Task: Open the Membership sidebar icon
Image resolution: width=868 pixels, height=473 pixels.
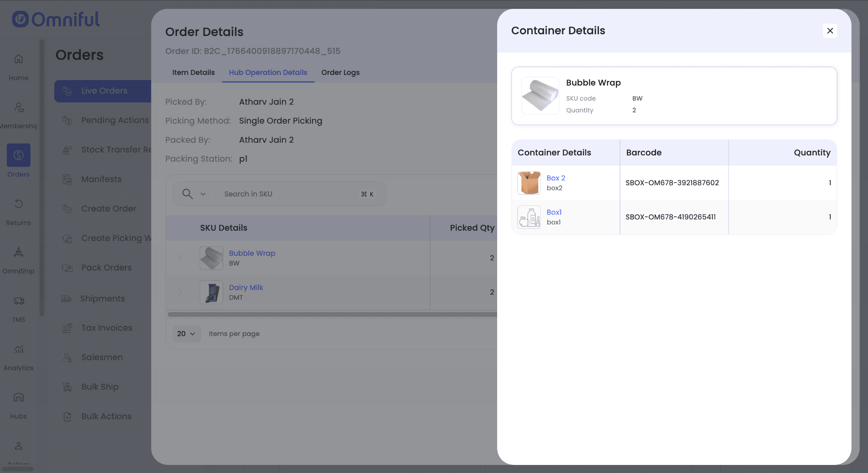Action: click(18, 108)
